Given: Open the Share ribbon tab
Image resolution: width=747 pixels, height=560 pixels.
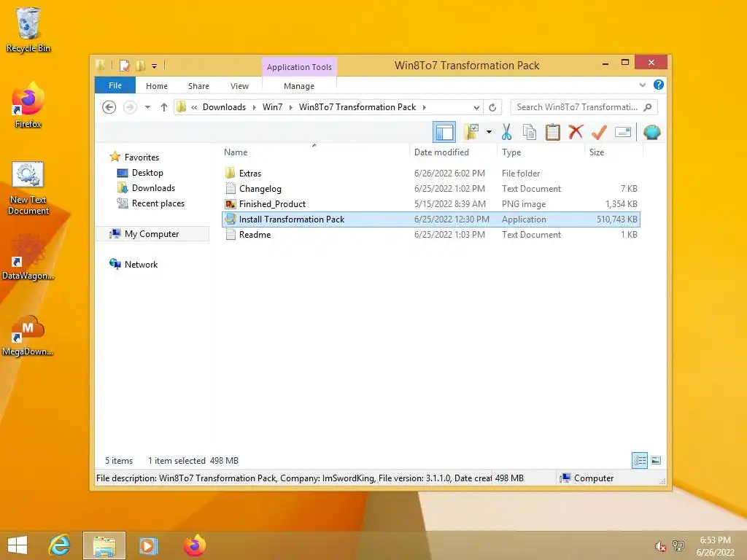Looking at the screenshot, I should (198, 86).
